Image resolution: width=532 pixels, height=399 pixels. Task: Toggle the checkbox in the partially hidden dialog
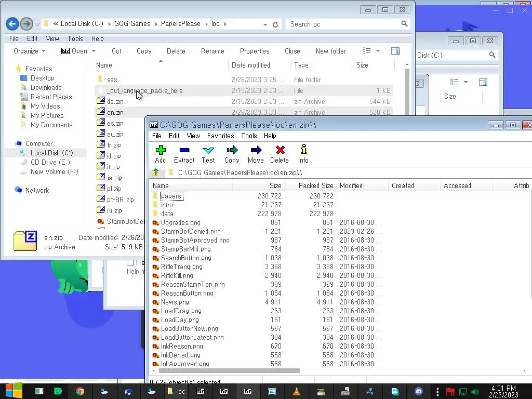point(129,262)
